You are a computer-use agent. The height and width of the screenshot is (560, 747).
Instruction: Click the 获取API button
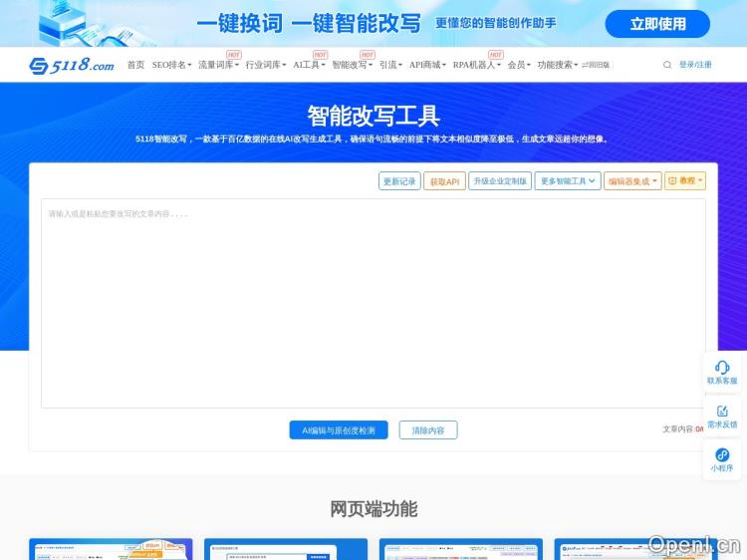click(444, 181)
